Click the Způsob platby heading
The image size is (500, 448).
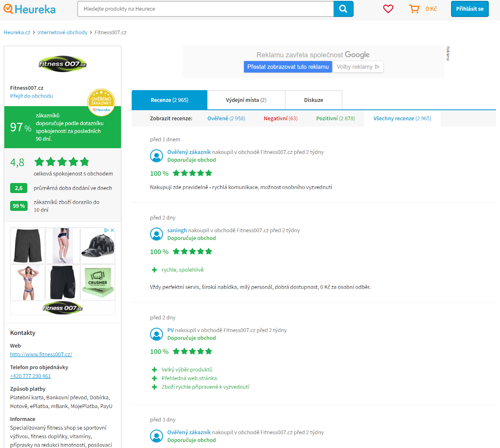click(28, 389)
